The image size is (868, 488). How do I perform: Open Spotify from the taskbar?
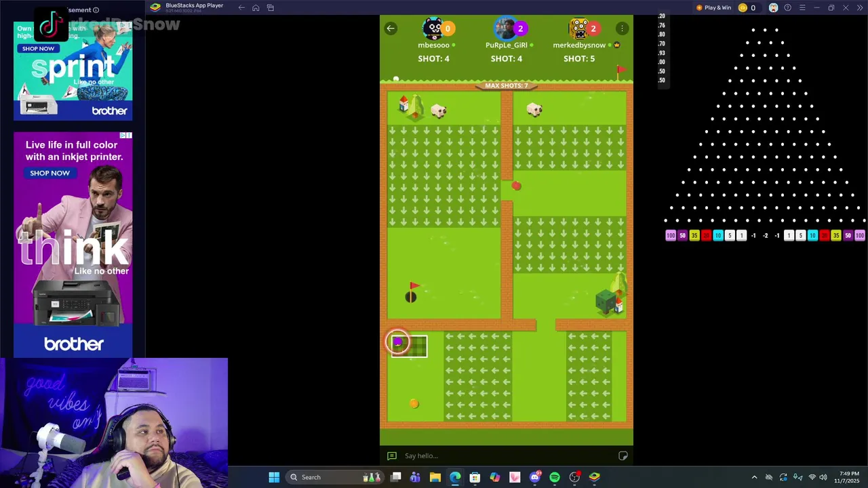(554, 477)
